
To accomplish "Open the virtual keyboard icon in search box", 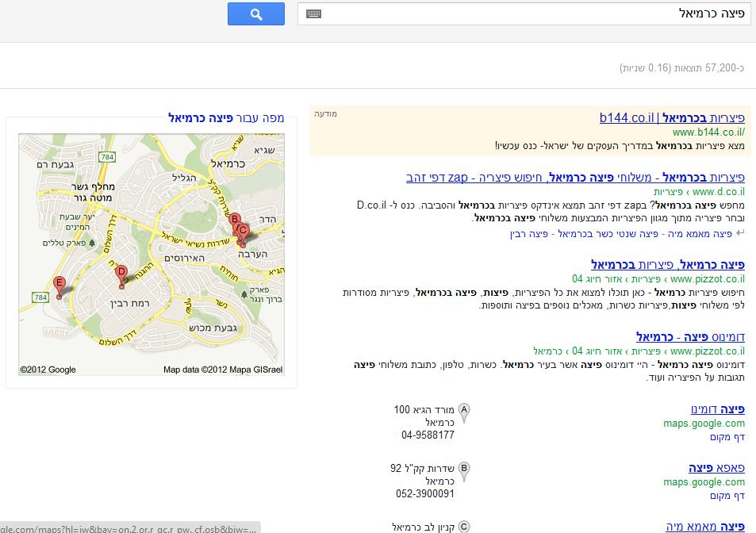I will 313,14.
